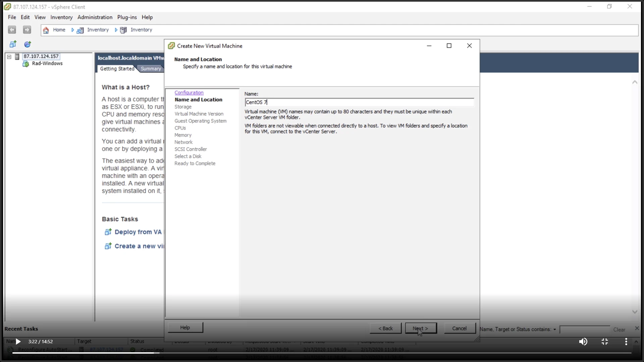This screenshot has width=644, height=362.
Task: Select the Rad-Windows tree item
Action: [x=47, y=63]
